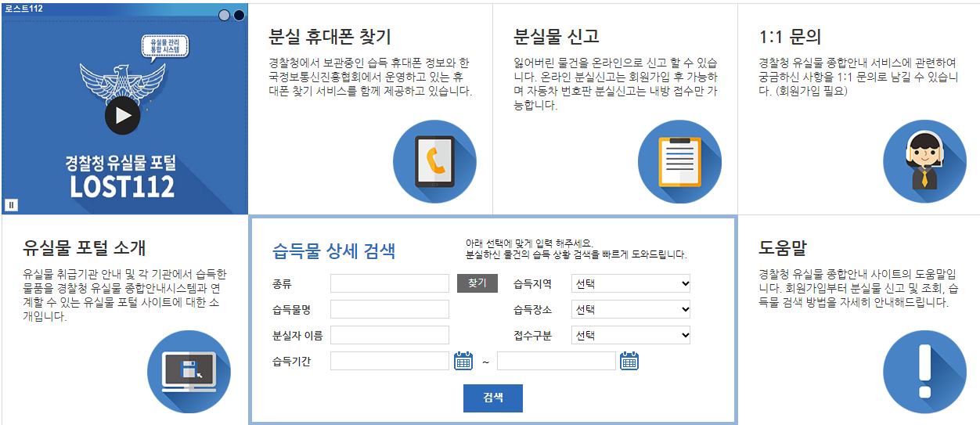Focus the 종류 input field
The width and height of the screenshot is (980, 425).
tap(390, 283)
